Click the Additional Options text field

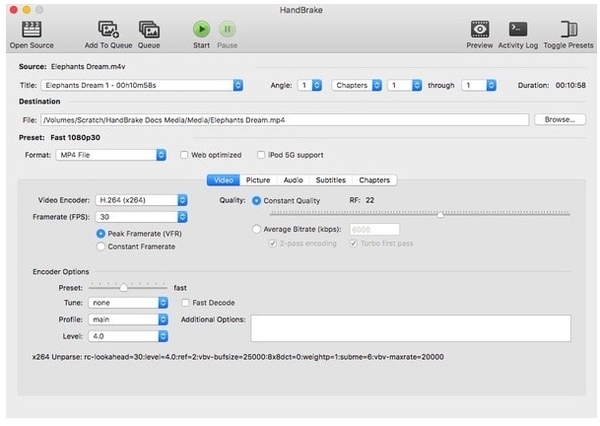pyautogui.click(x=410, y=329)
